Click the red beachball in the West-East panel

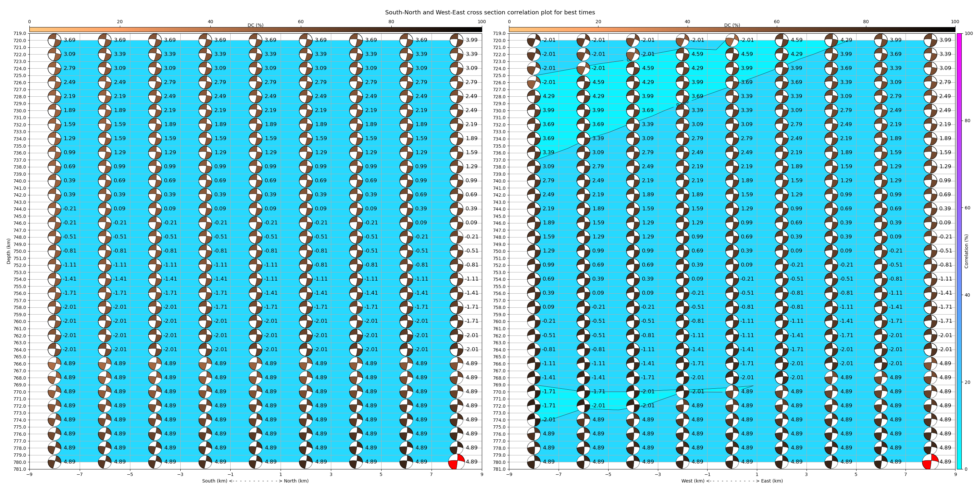pos(931,462)
